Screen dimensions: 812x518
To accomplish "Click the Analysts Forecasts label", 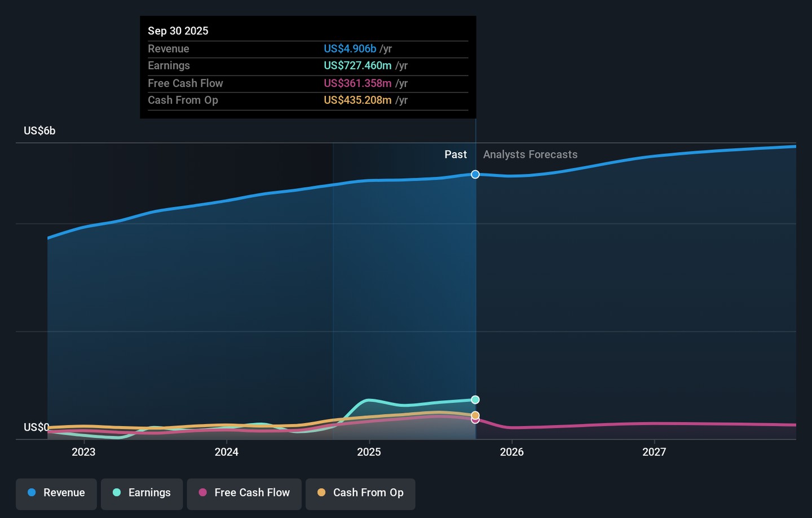I will 530,154.
